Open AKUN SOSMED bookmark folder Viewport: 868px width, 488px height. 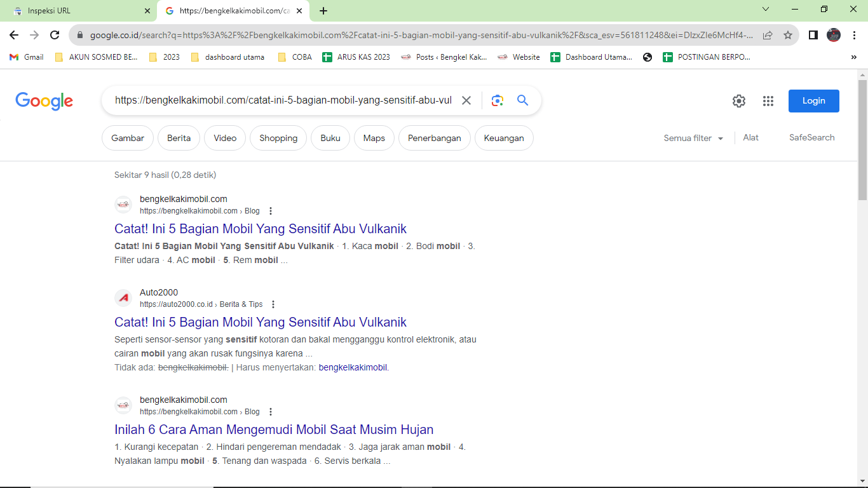97,57
